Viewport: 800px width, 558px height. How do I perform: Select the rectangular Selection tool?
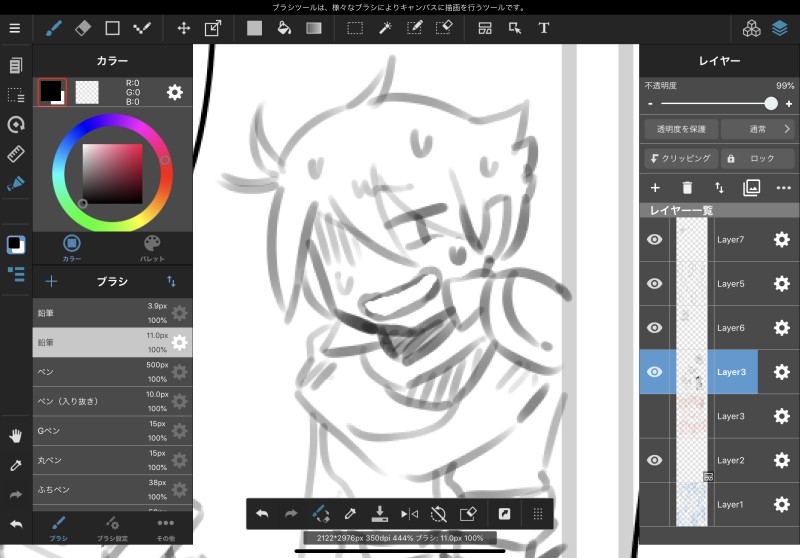[x=355, y=28]
